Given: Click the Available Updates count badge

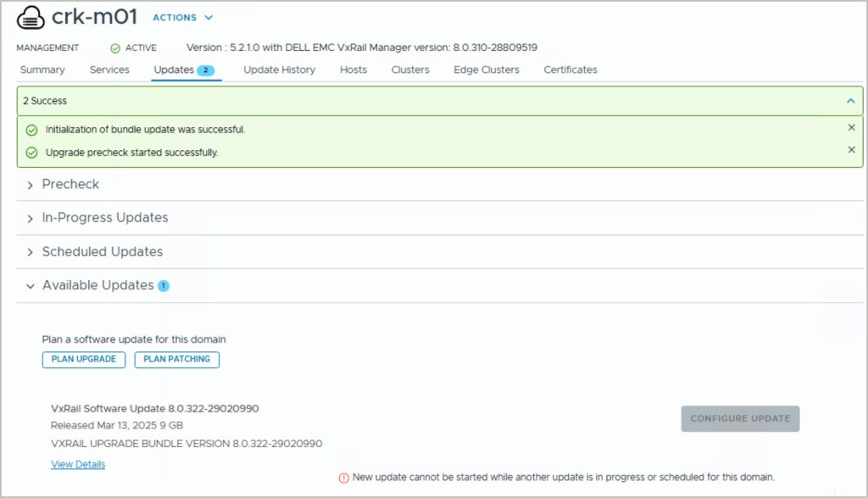Looking at the screenshot, I should tap(164, 286).
